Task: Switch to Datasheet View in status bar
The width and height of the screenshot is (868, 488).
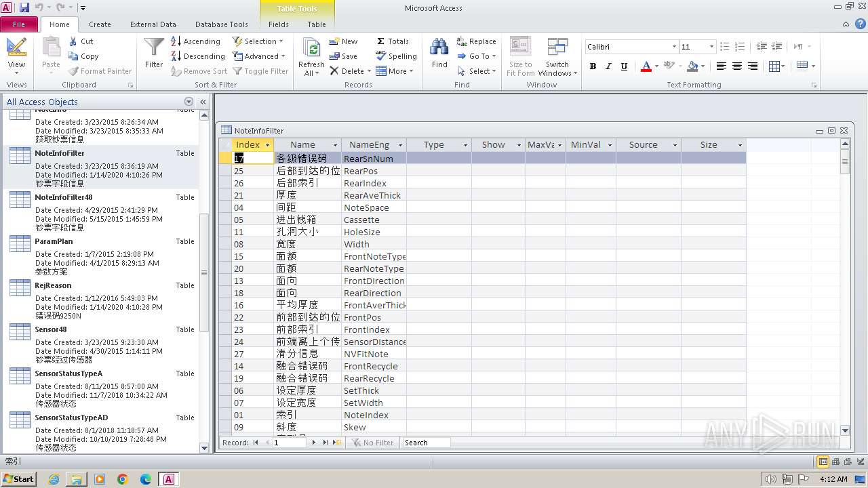Action: click(x=823, y=462)
